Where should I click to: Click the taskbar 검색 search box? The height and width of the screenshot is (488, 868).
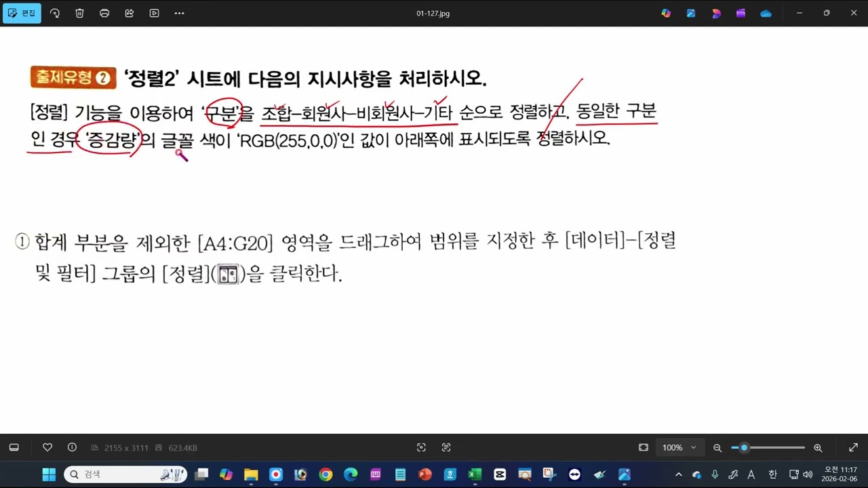pos(125,474)
